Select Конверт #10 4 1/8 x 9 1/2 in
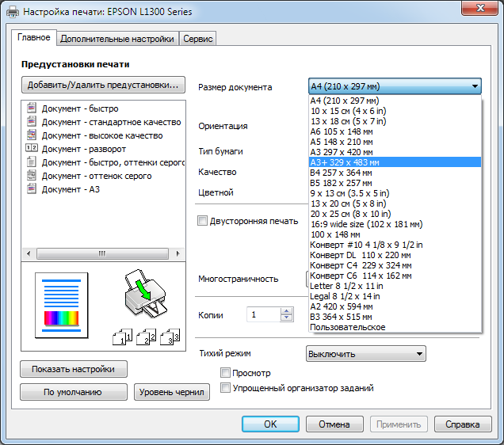Screen dimensions: 504x445 pos(395,245)
